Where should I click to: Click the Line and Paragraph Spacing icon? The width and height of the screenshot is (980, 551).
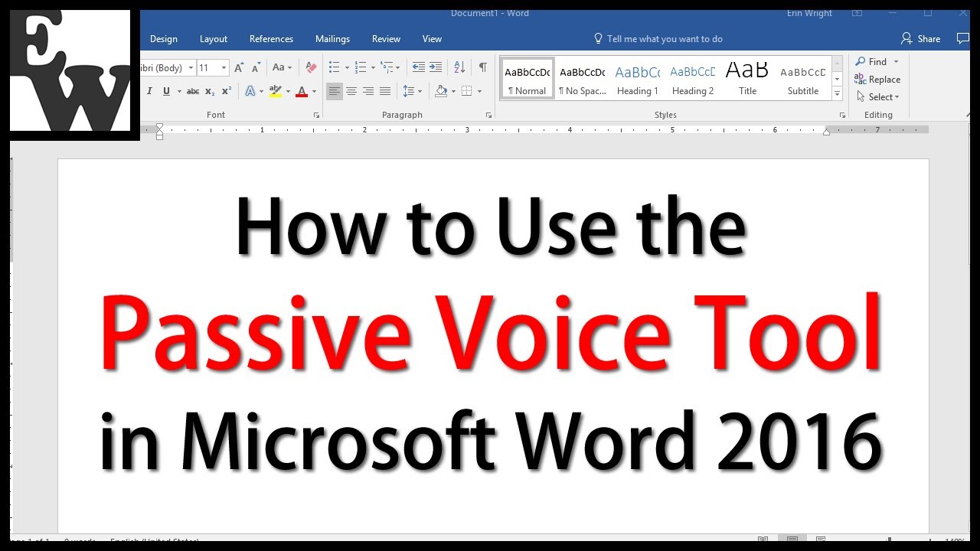coord(409,91)
